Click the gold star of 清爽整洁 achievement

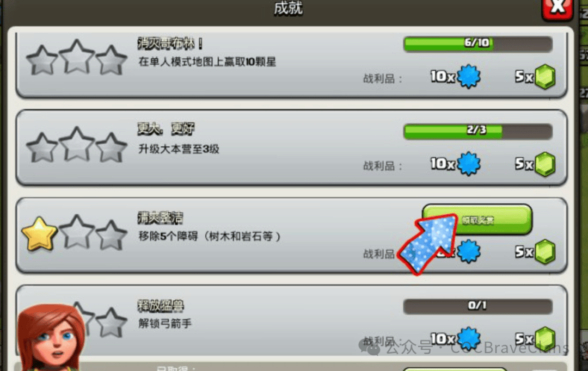point(39,234)
